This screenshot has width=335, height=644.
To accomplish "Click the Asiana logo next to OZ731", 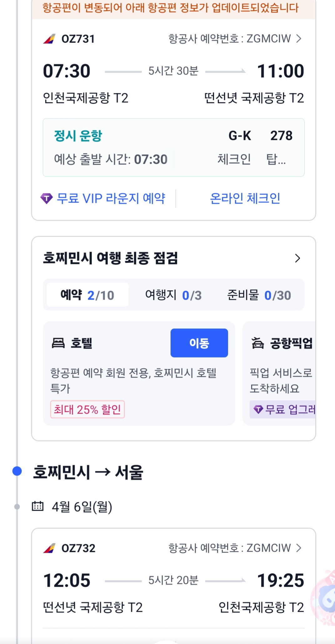I will tap(49, 39).
